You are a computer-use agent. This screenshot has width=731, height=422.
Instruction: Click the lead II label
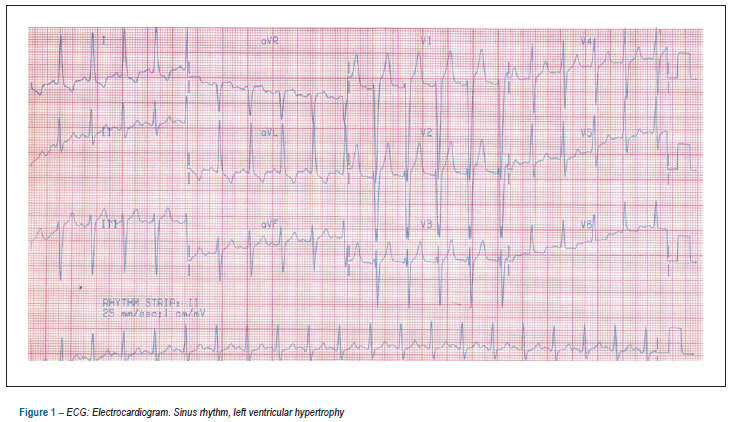pos(106,132)
